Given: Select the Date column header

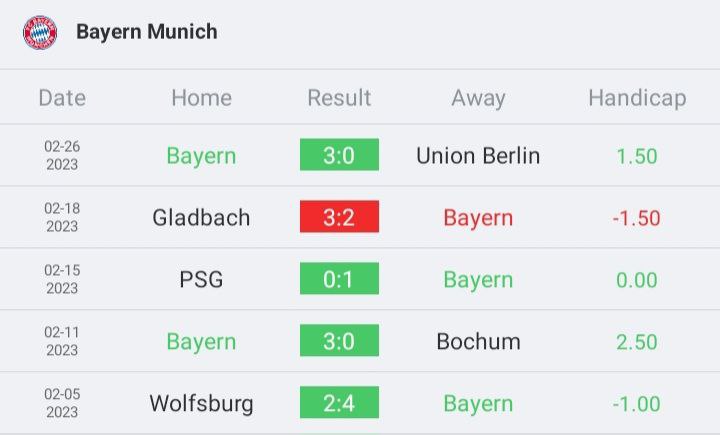Looking at the screenshot, I should click(x=62, y=98).
